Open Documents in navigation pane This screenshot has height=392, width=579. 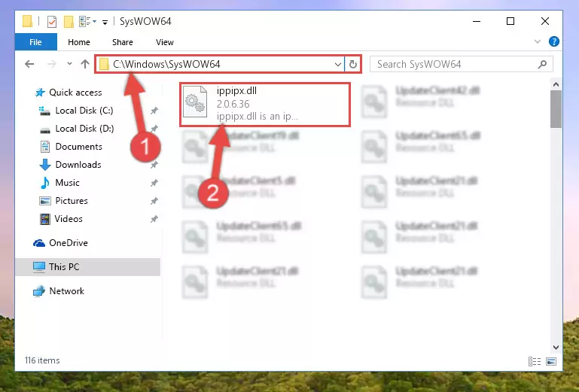click(x=78, y=147)
